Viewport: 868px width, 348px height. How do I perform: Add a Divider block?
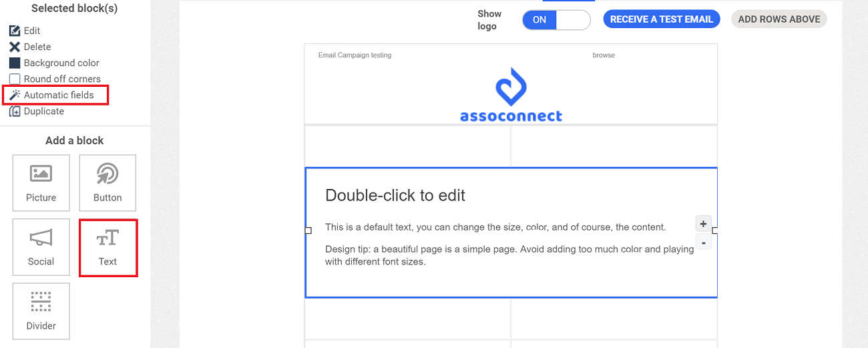pyautogui.click(x=41, y=311)
